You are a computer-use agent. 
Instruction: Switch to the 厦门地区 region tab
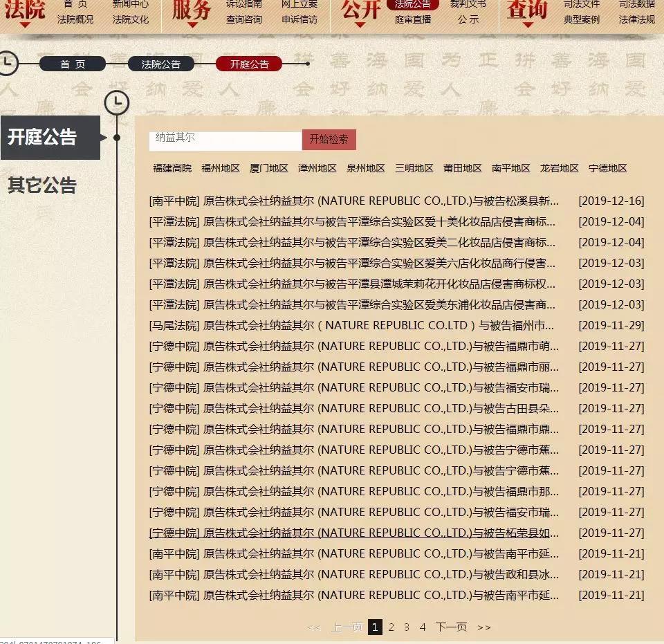270,167
